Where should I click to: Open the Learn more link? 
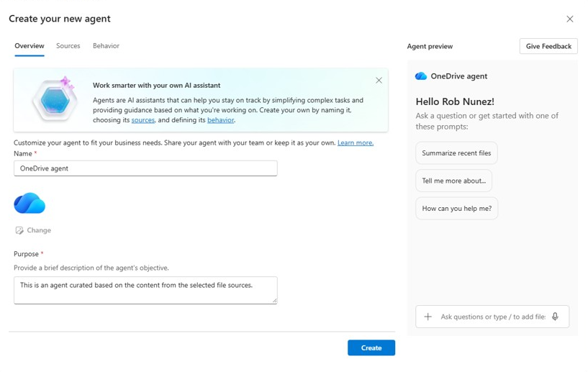tap(356, 143)
